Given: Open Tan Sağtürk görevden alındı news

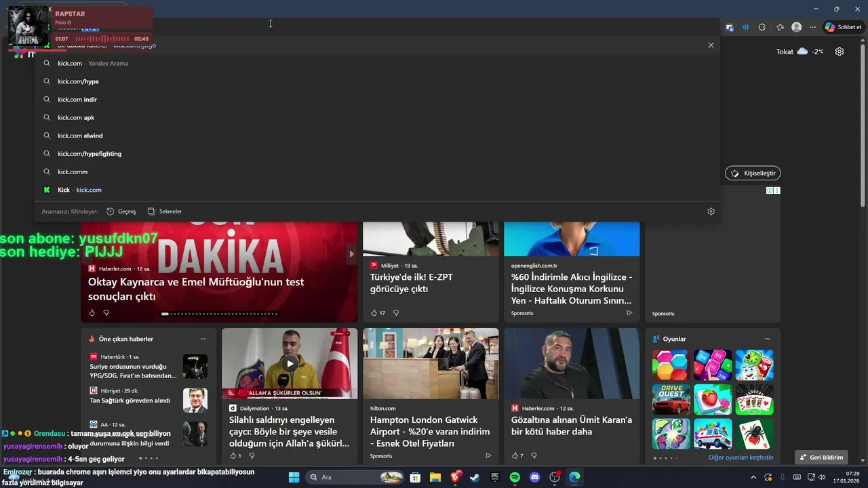Looking at the screenshot, I should tap(130, 401).
